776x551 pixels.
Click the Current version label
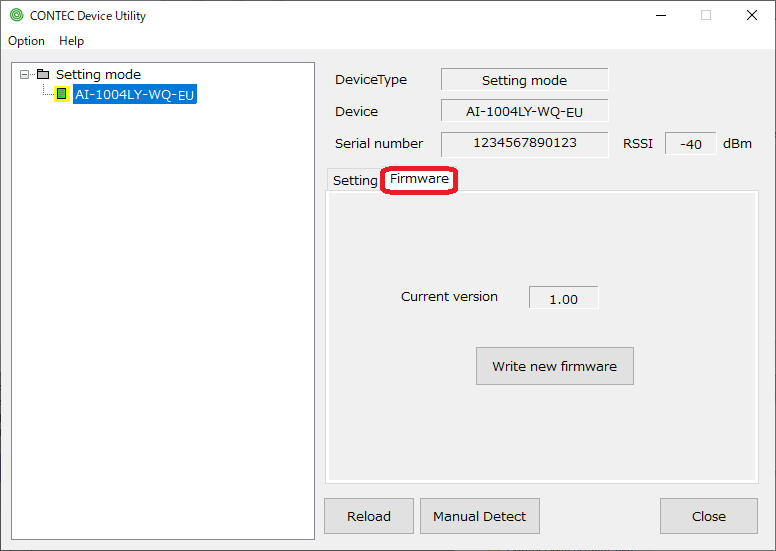coord(449,297)
